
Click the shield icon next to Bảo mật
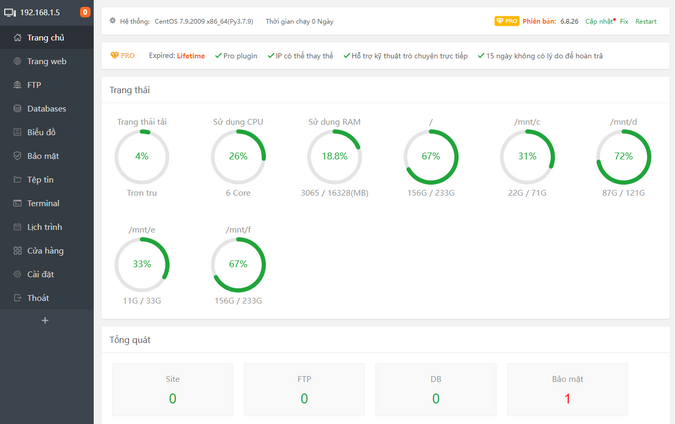point(17,156)
